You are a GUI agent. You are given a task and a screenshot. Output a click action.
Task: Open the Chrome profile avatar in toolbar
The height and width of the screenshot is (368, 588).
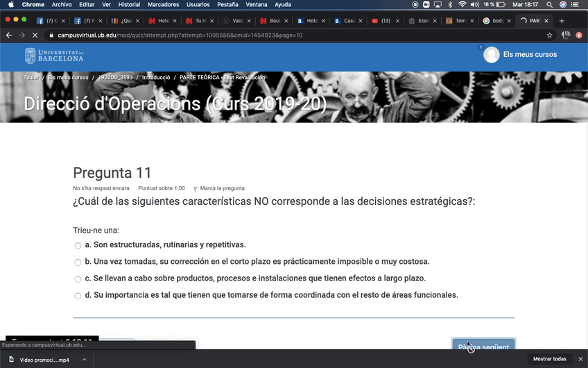pyautogui.click(x=566, y=35)
